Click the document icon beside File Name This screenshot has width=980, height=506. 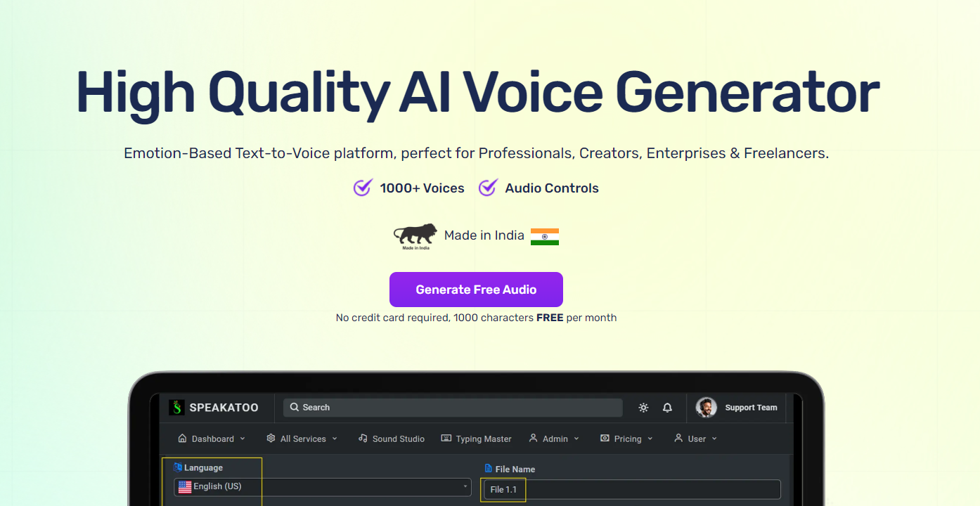coord(489,468)
